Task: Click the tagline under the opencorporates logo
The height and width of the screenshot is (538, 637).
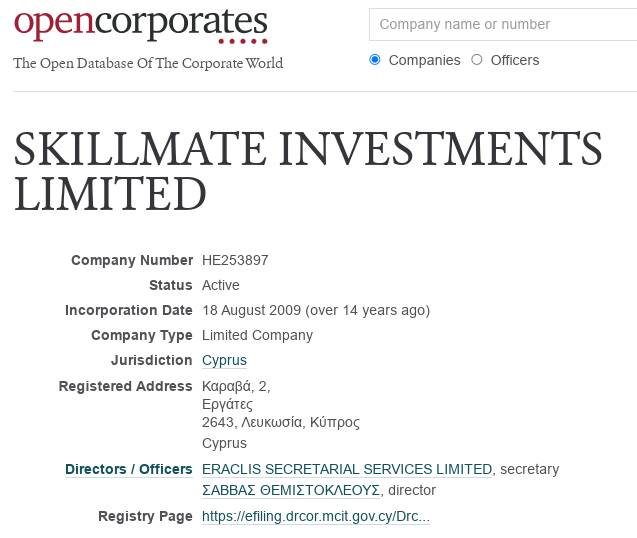Action: 148,63
